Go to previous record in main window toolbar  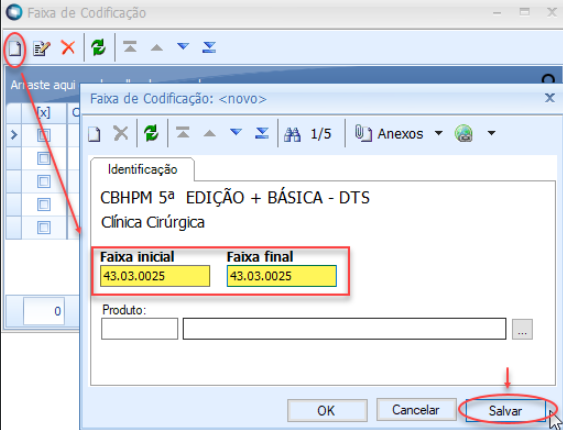pyautogui.click(x=157, y=47)
